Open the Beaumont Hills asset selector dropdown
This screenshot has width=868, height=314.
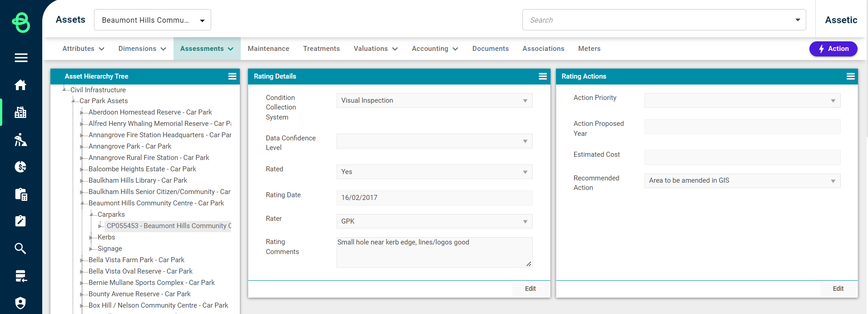[x=153, y=20]
